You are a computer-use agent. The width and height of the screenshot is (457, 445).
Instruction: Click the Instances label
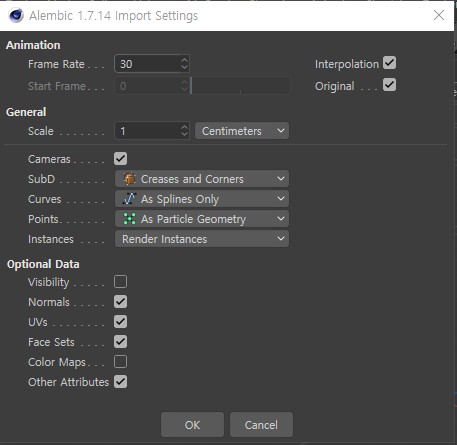(51, 239)
